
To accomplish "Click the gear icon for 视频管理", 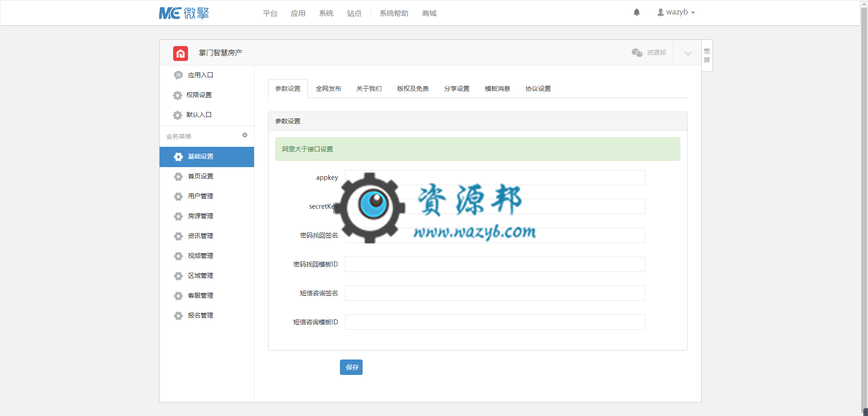I will click(x=178, y=256).
